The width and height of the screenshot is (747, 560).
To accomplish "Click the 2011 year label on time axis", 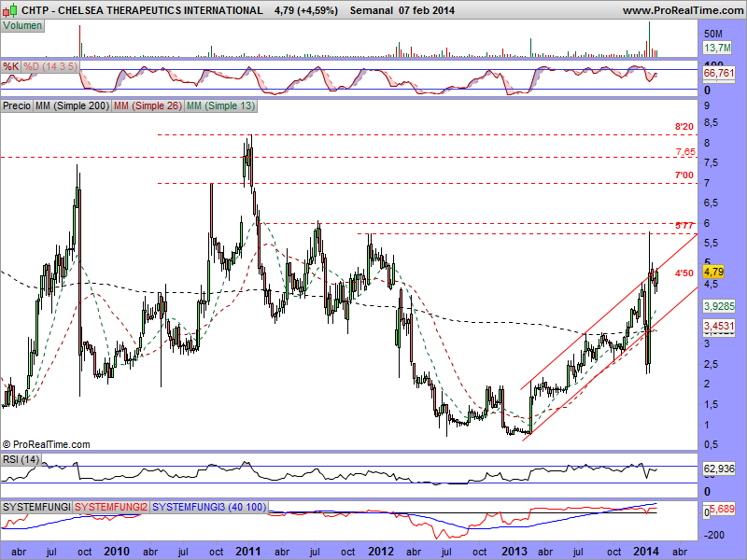I will tap(248, 552).
